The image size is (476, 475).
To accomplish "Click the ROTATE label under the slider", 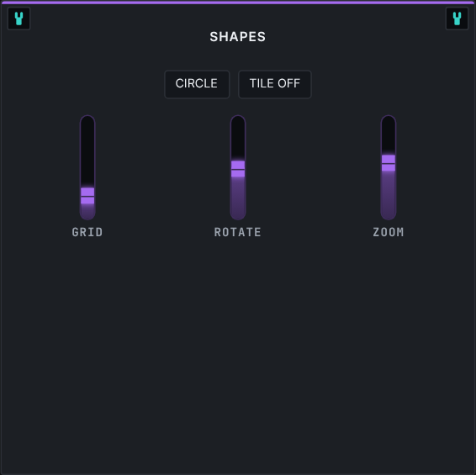I will click(238, 232).
